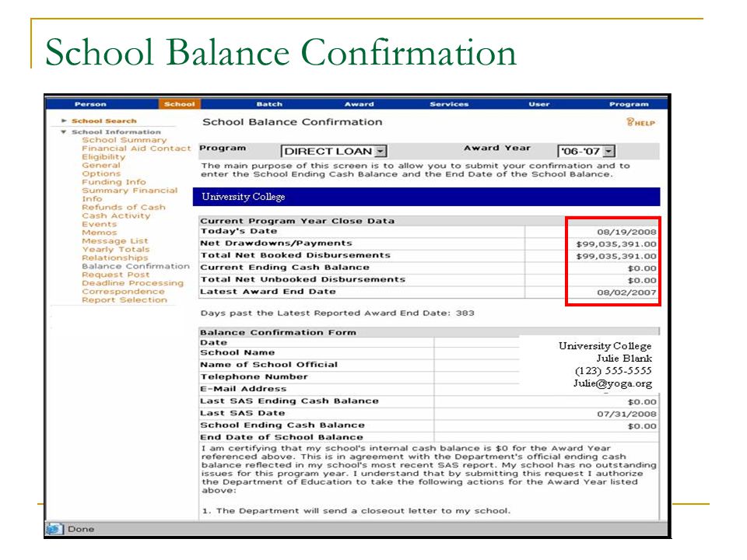The width and height of the screenshot is (747, 560).
Task: Open the Relationships link
Action: 115,257
